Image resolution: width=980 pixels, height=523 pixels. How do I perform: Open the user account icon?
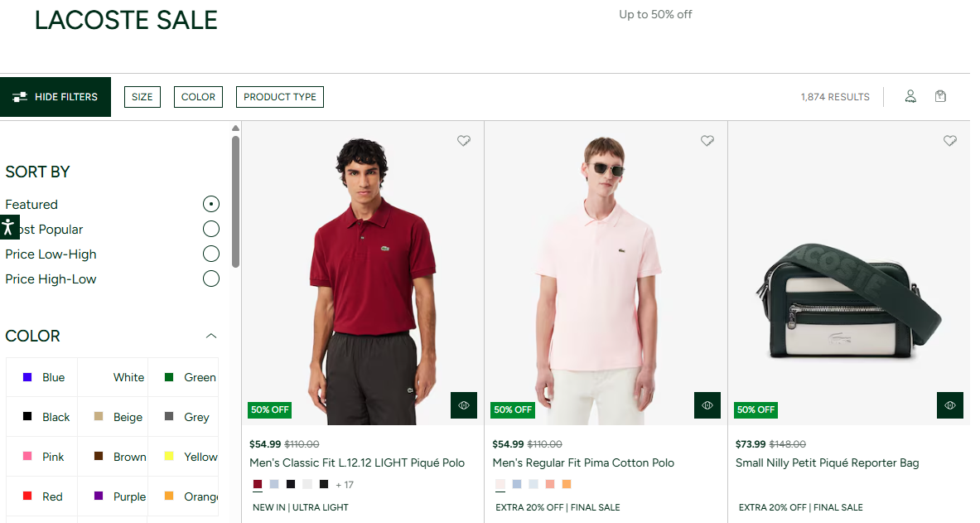(x=910, y=97)
